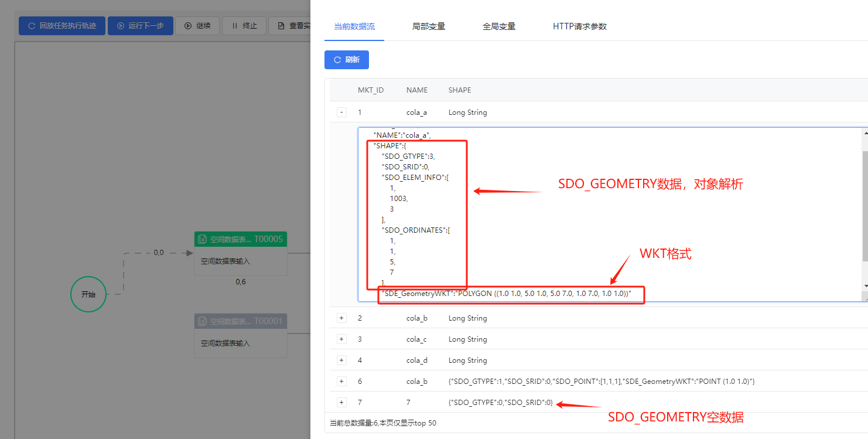Expand row 7 with empty geometry
The width and height of the screenshot is (868, 439).
[x=341, y=403]
